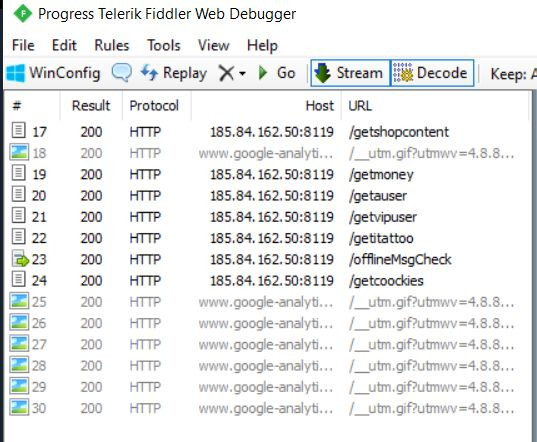
Task: Click Go to resume breakpoints
Action: click(277, 73)
